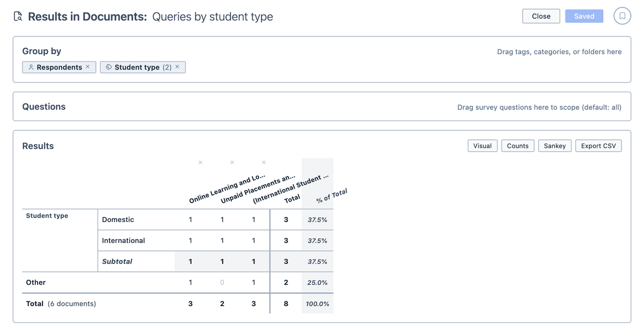This screenshot has height=333, width=644.
Task: Remove the Respondents group-by chip
Action: click(87, 67)
